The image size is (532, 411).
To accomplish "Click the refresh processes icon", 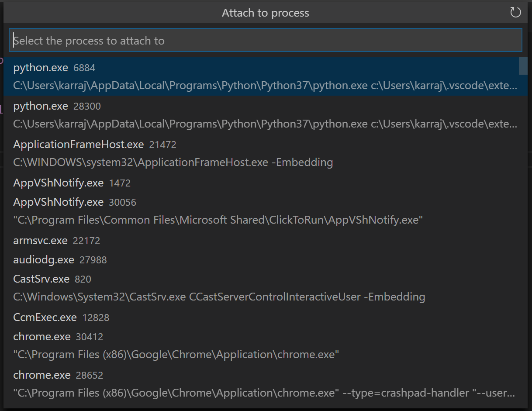I will 515,12.
